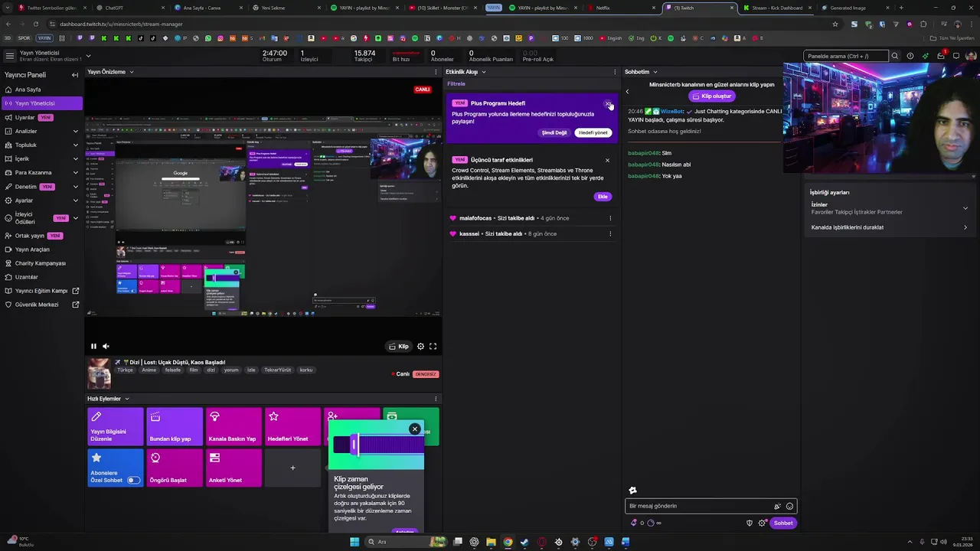
Task: Open bits diamond icon under chat
Action: [x=633, y=523]
